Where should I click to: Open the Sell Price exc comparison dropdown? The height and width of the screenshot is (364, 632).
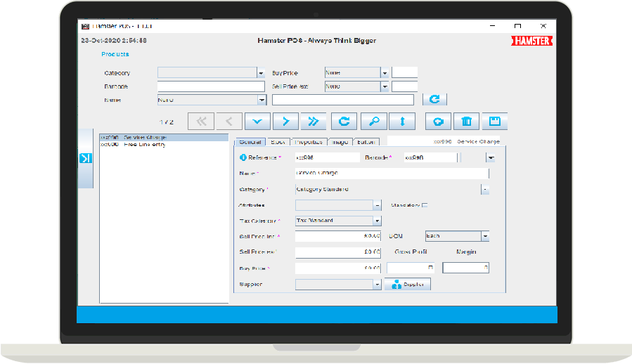point(385,86)
